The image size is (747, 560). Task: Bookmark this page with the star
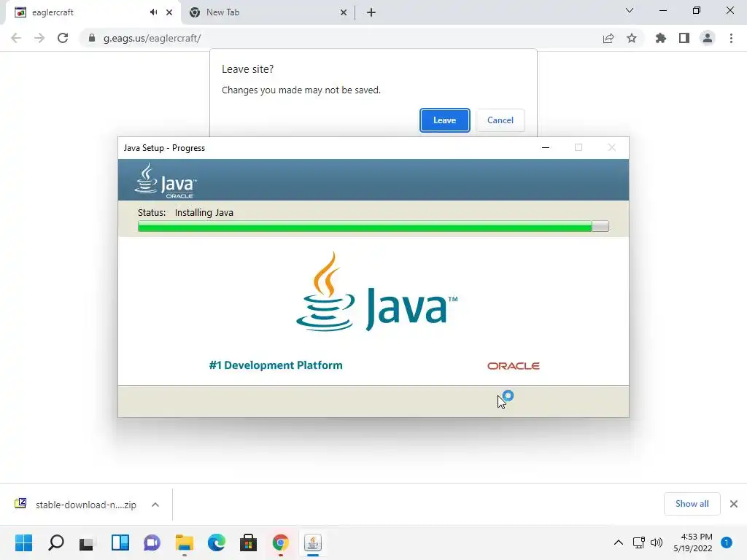coord(632,38)
